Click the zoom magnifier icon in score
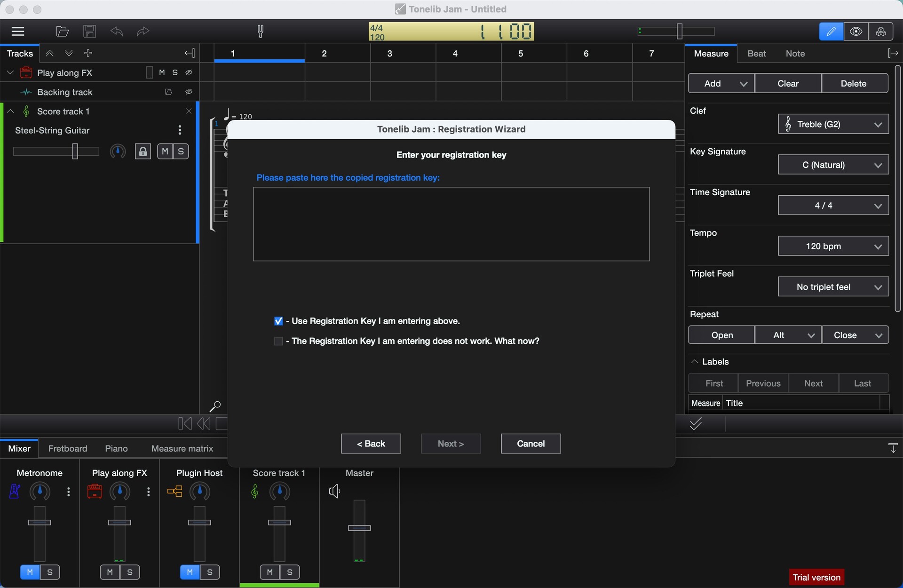903x588 pixels. (x=214, y=406)
